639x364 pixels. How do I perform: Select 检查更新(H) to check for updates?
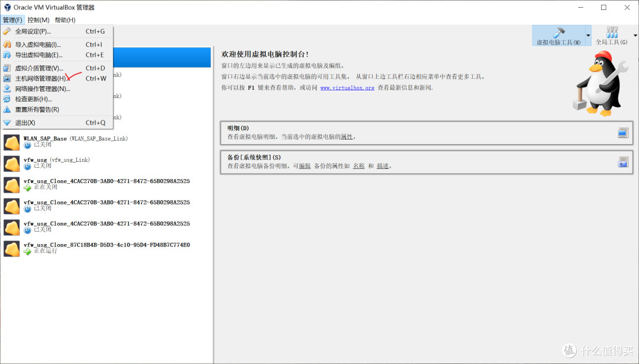[x=57, y=99]
